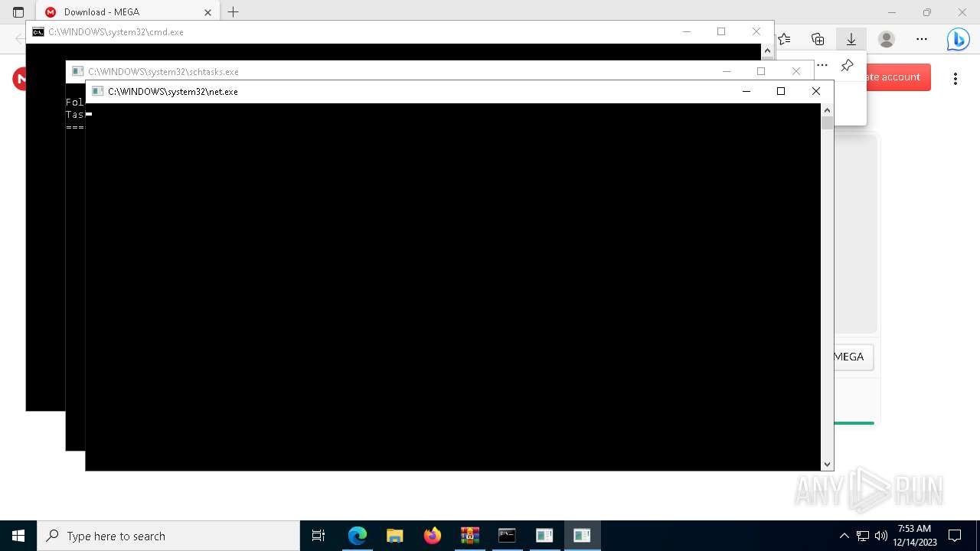Open WinRAR taskbar icon
Viewport: 980px width, 551px height.
[x=470, y=536]
